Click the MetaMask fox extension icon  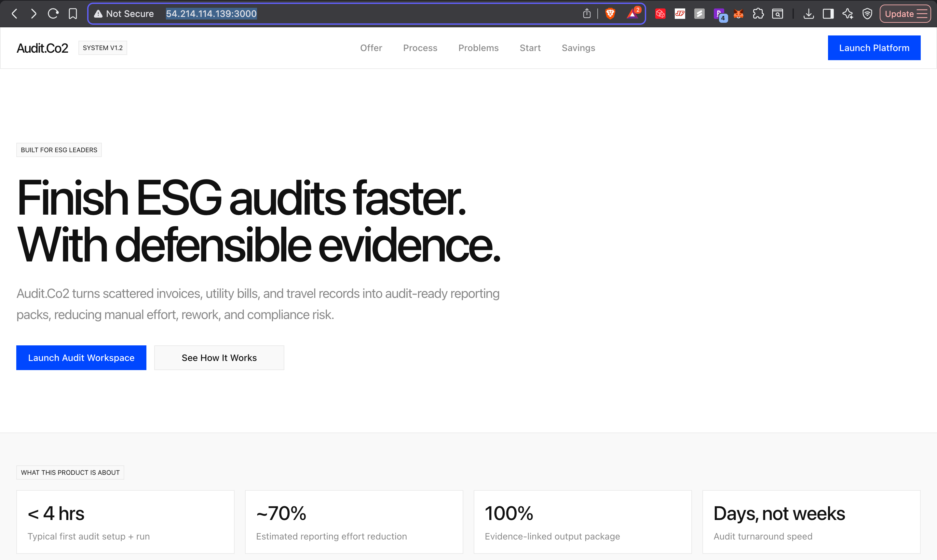pyautogui.click(x=739, y=14)
